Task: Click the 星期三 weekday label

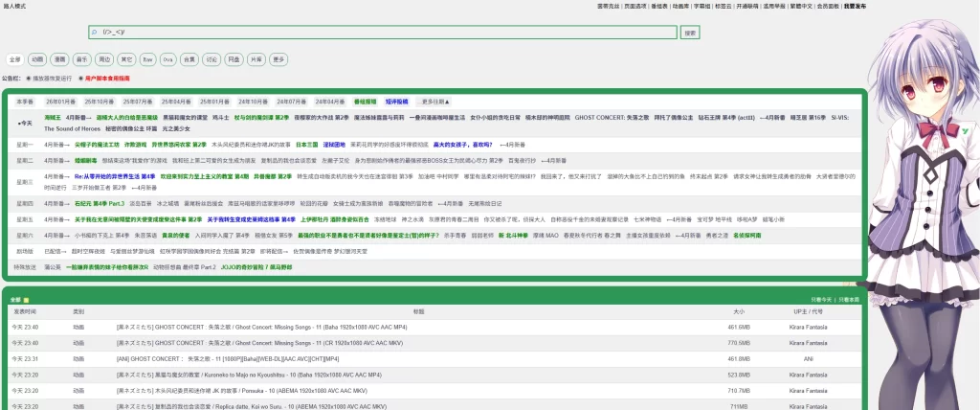Action: pyautogui.click(x=24, y=182)
